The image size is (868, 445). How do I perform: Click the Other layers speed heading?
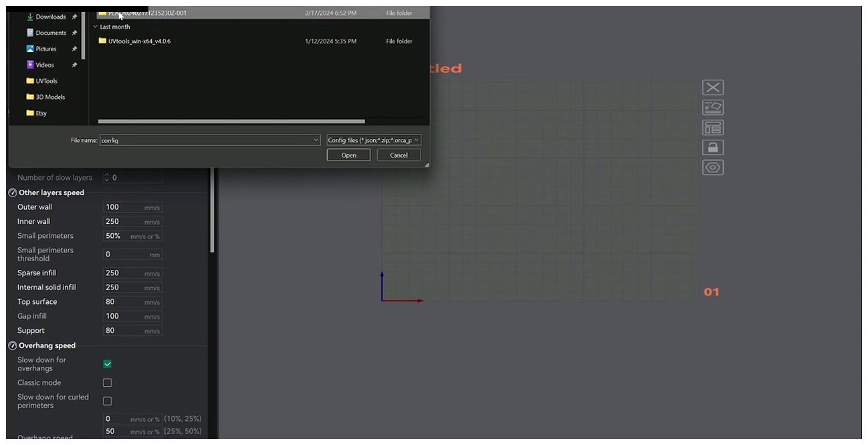tap(51, 193)
